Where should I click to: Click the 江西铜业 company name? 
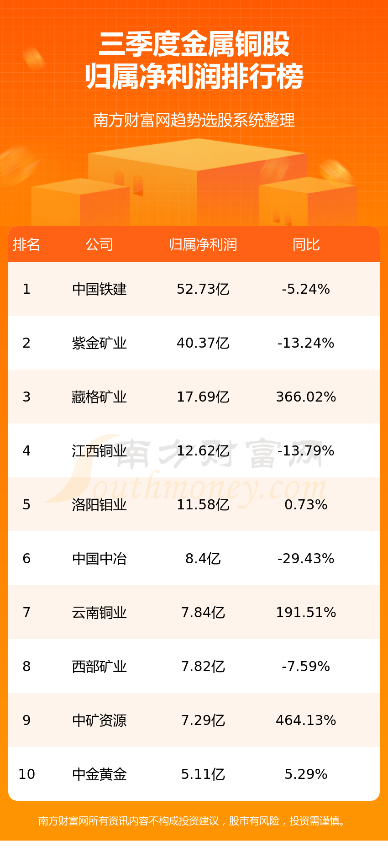[99, 450]
